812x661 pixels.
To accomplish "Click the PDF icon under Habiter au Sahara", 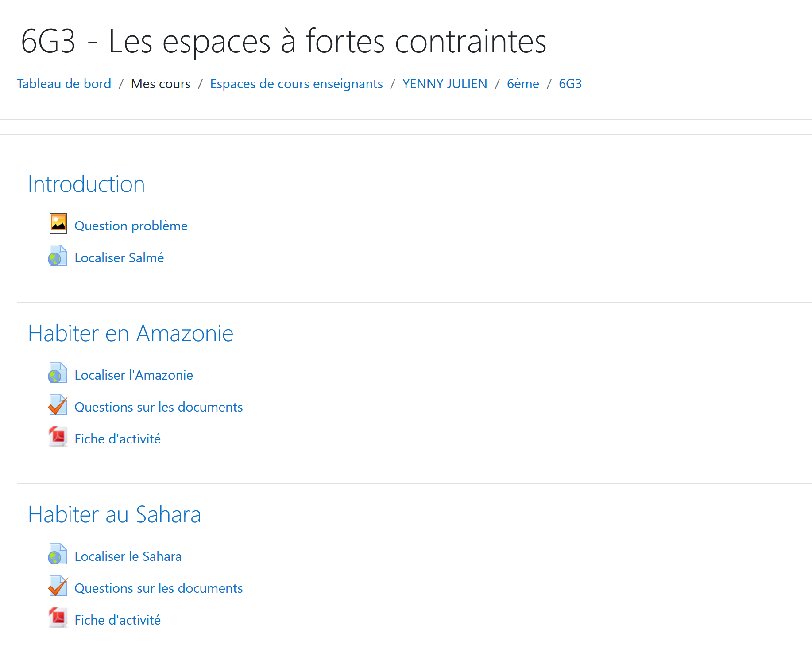I will (58, 618).
